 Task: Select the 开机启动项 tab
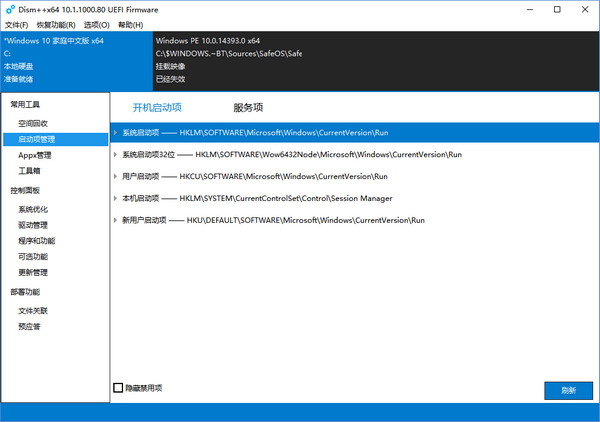coord(157,108)
